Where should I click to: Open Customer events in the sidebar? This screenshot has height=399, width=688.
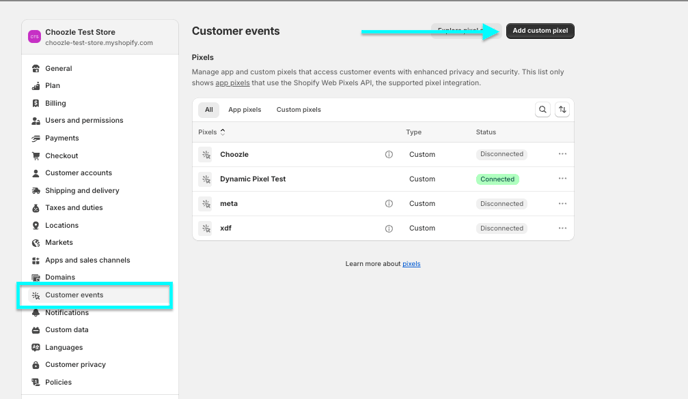tap(94, 295)
